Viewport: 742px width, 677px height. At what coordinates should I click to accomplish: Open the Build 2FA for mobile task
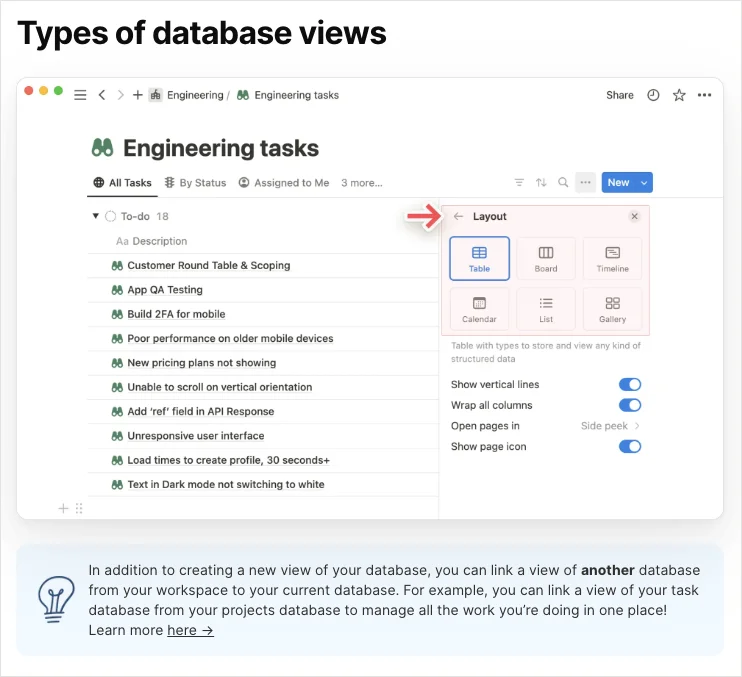click(x=176, y=314)
